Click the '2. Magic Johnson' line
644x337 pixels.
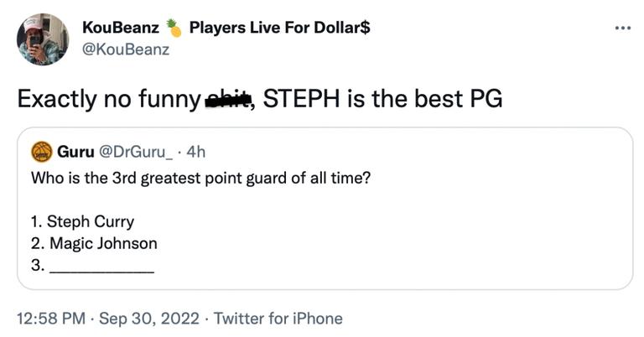[93, 244]
